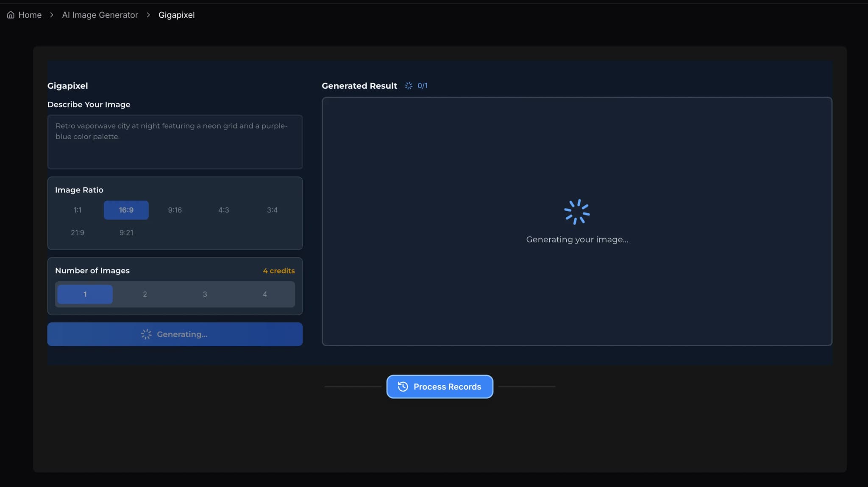Image resolution: width=868 pixels, height=487 pixels.
Task: Click the spinner inside the Generating button
Action: click(146, 334)
